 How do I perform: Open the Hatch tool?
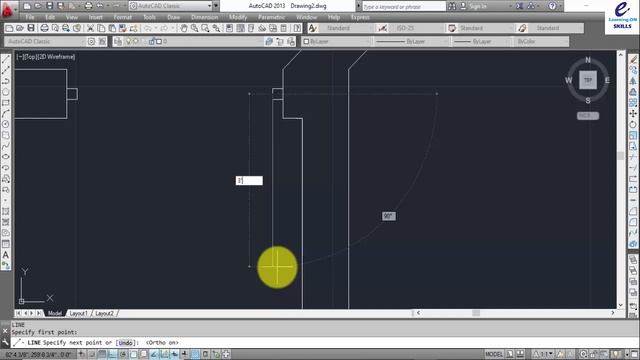coord(6,211)
